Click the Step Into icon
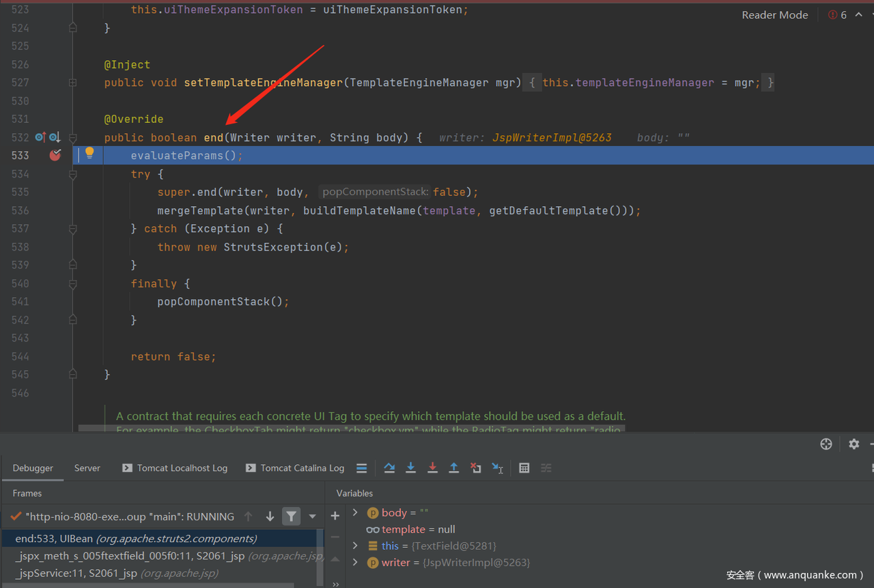The width and height of the screenshot is (874, 588). point(411,468)
